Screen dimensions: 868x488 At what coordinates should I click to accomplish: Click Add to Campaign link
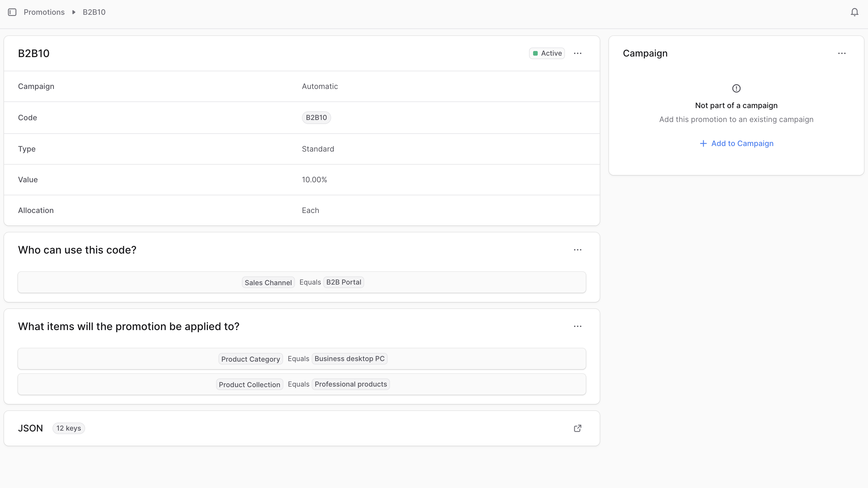click(x=742, y=143)
